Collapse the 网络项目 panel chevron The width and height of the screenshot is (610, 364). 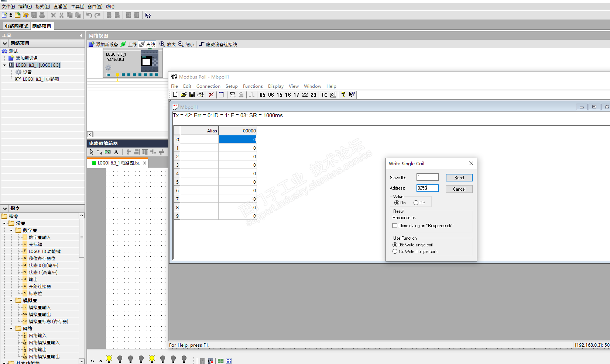click(5, 43)
